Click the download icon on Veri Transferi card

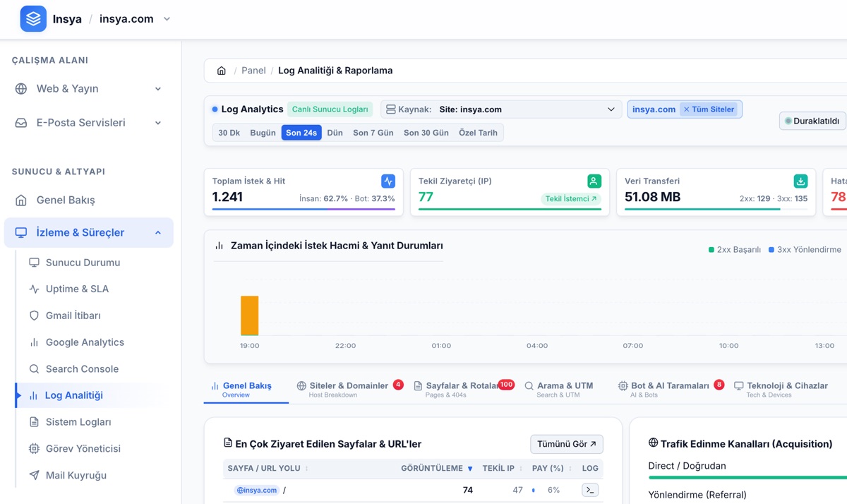click(800, 181)
